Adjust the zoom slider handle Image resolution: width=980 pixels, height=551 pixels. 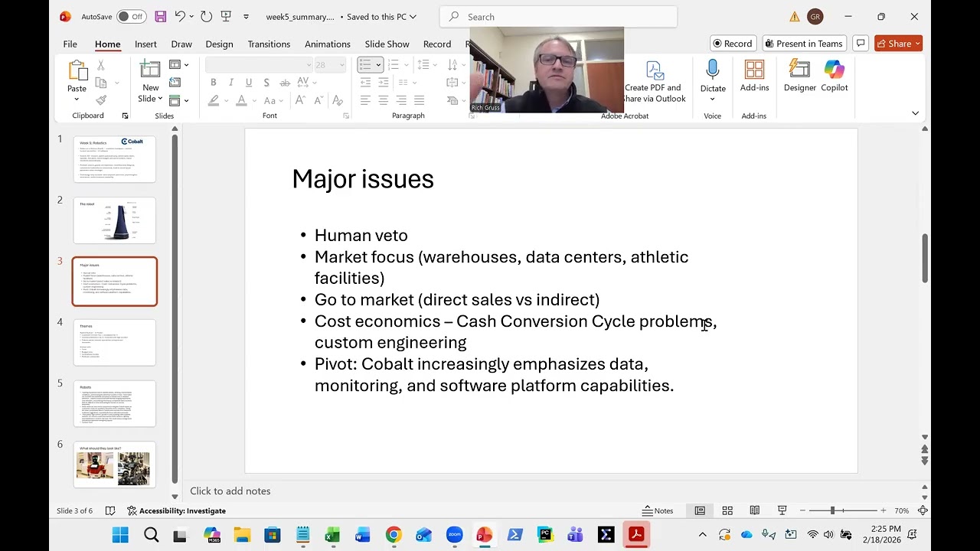[832, 510]
